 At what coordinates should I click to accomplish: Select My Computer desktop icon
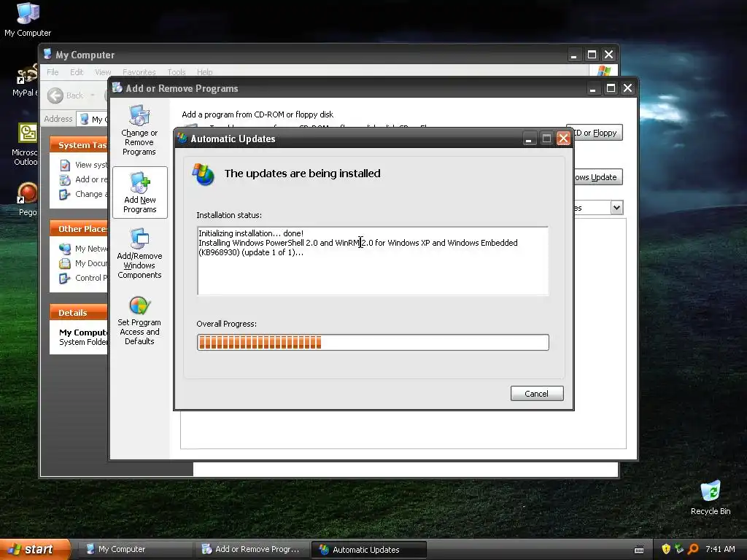28,19
